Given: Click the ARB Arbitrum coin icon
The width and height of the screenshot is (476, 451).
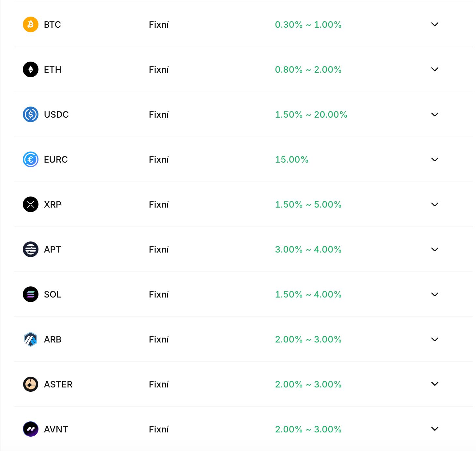Looking at the screenshot, I should [30, 339].
